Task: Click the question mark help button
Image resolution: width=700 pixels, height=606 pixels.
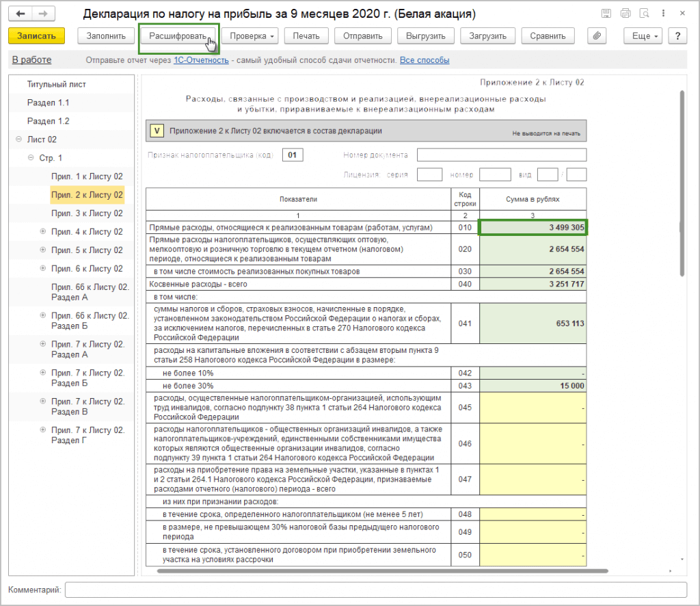Action: (x=677, y=36)
